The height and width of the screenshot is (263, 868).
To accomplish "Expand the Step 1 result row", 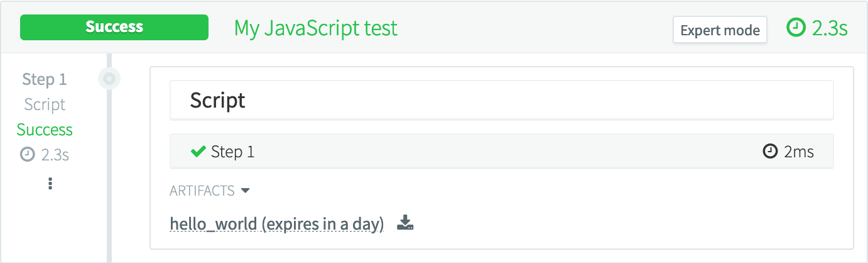I will [x=501, y=152].
